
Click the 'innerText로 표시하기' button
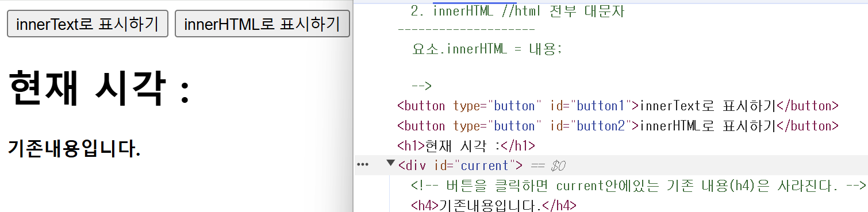(x=87, y=24)
